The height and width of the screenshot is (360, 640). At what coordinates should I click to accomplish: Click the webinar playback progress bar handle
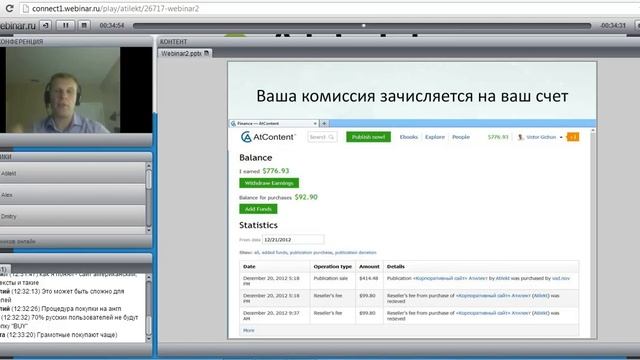coord(364,25)
